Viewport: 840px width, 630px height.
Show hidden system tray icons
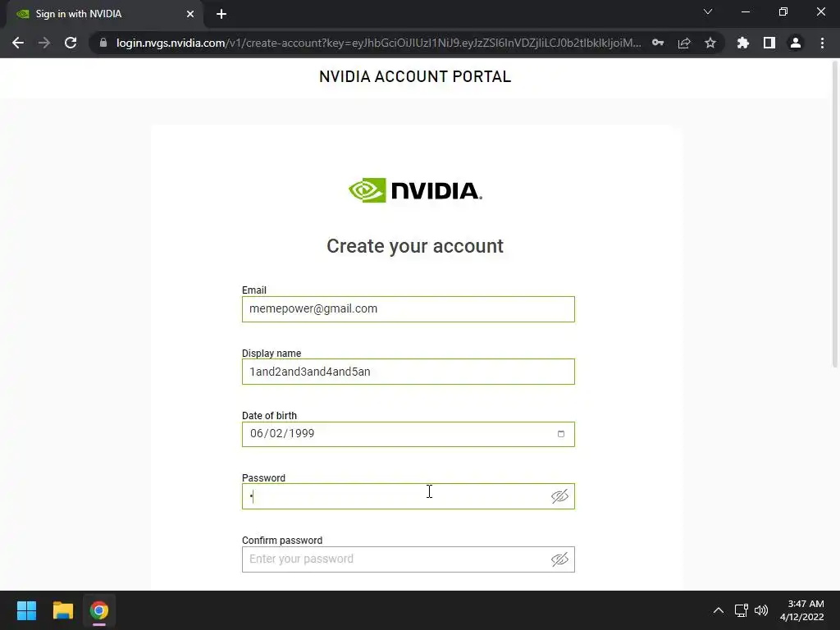click(x=719, y=610)
